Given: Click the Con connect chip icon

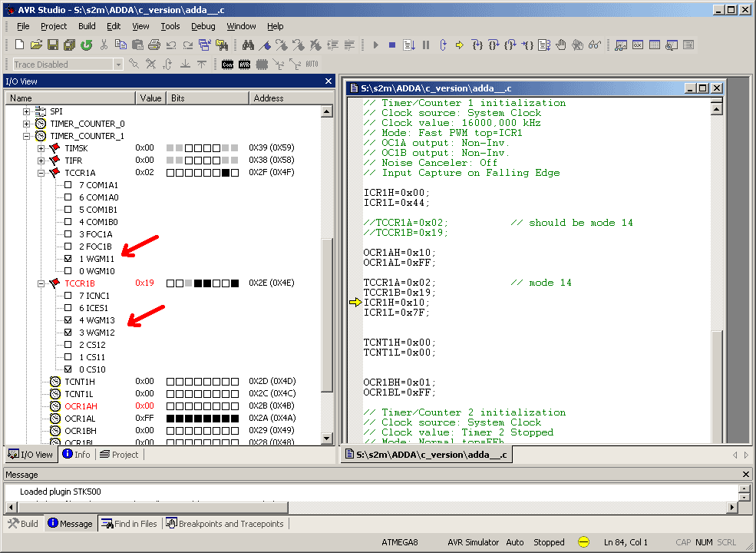Looking at the screenshot, I should pyautogui.click(x=228, y=65).
